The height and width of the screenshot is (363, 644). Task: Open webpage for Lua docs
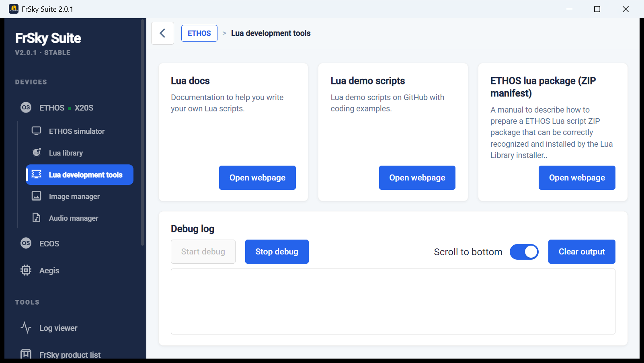click(257, 177)
